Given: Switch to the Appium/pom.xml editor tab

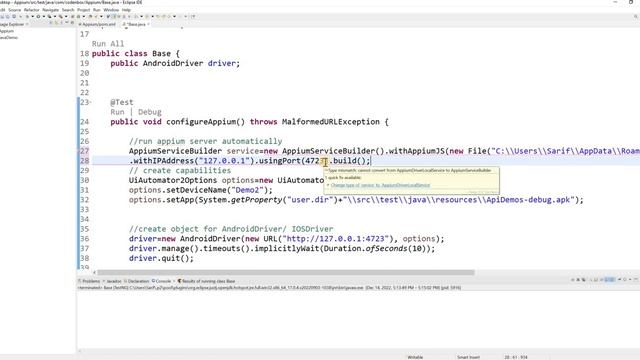Looking at the screenshot, I should [97, 24].
